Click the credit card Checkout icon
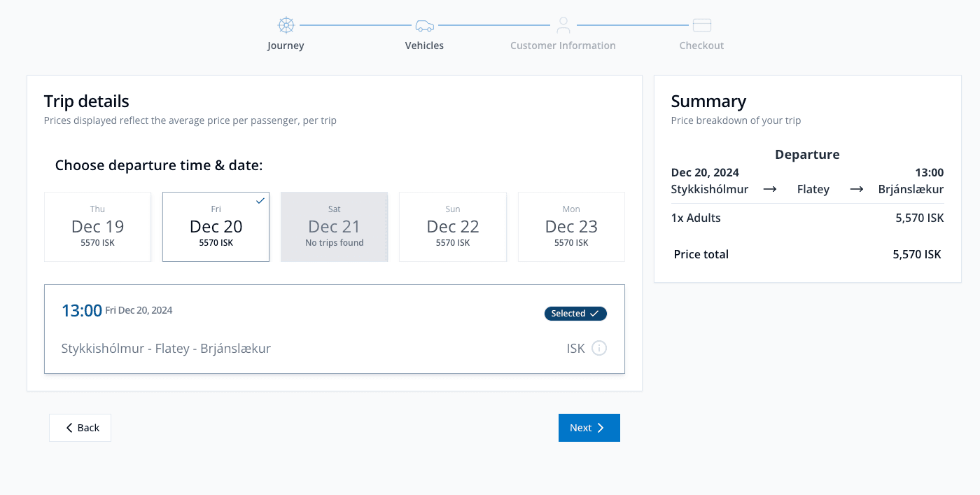This screenshot has height=495, width=980. [x=701, y=26]
